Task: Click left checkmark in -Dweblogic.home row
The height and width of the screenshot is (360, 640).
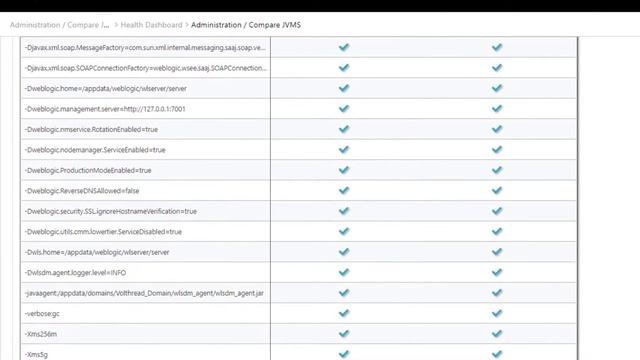Action: click(x=344, y=88)
